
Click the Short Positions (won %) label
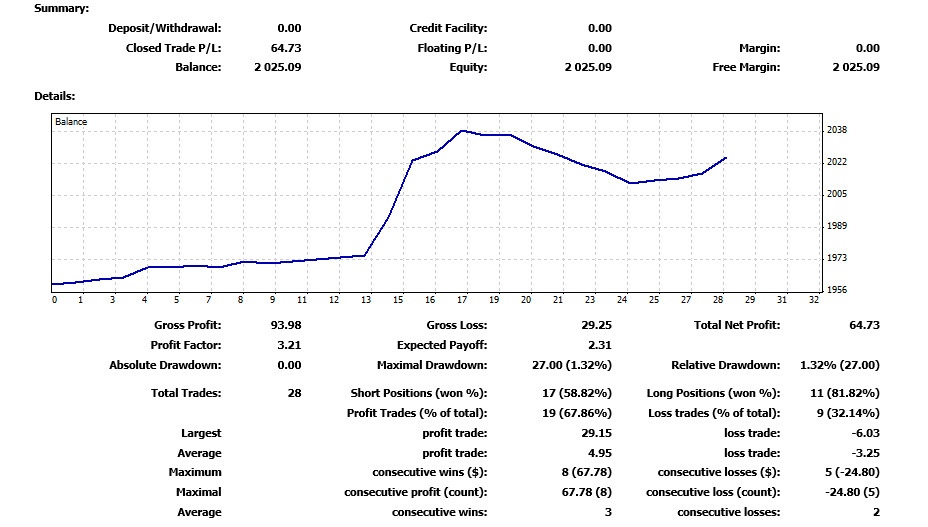419,393
